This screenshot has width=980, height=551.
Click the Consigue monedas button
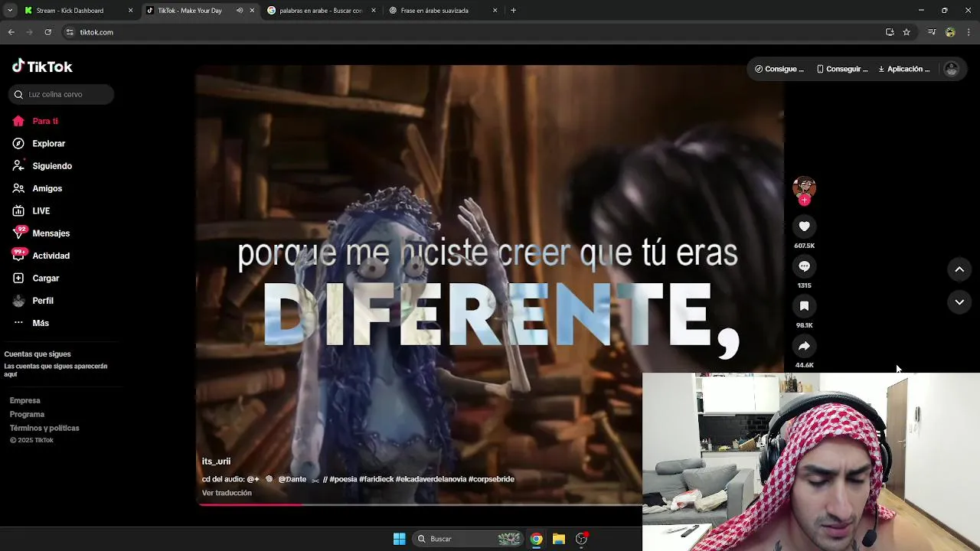tap(779, 69)
